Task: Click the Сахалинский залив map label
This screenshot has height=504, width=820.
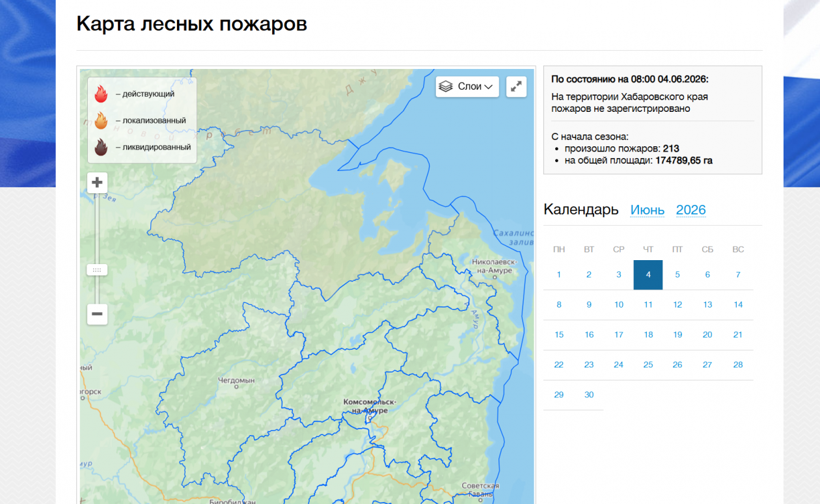Action: (x=513, y=237)
